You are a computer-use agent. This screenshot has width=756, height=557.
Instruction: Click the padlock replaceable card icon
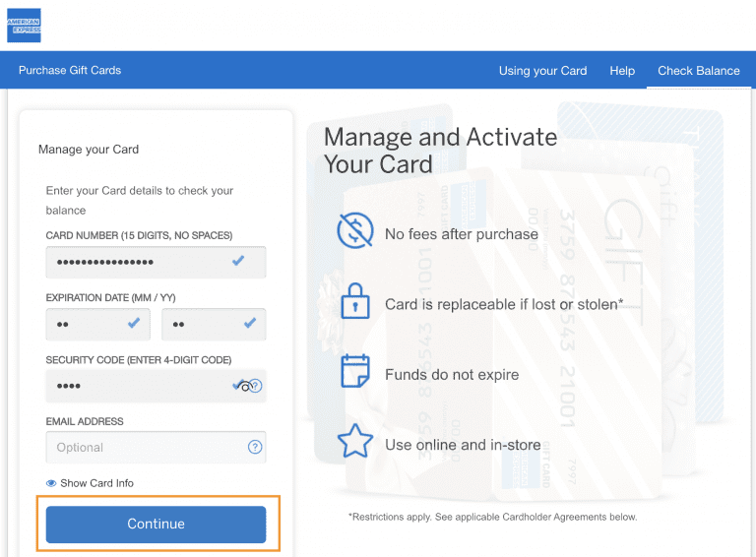click(x=354, y=303)
